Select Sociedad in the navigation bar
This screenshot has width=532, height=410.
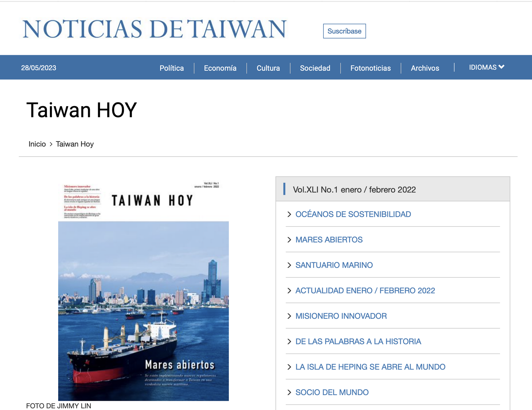315,68
